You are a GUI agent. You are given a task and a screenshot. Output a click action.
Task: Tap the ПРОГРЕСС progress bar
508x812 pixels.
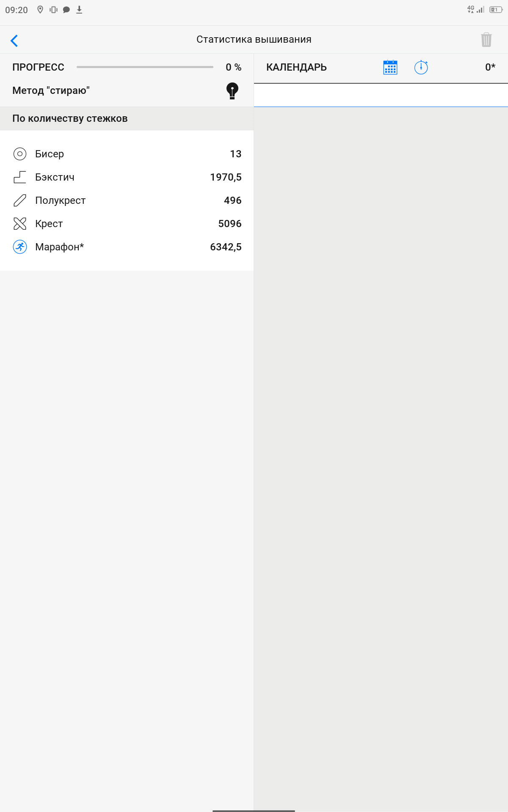point(145,67)
